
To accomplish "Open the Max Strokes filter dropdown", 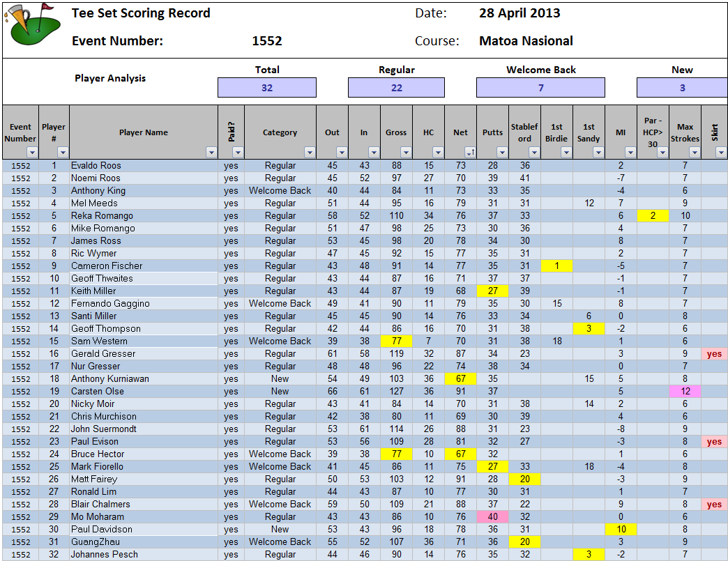I will click(x=694, y=152).
